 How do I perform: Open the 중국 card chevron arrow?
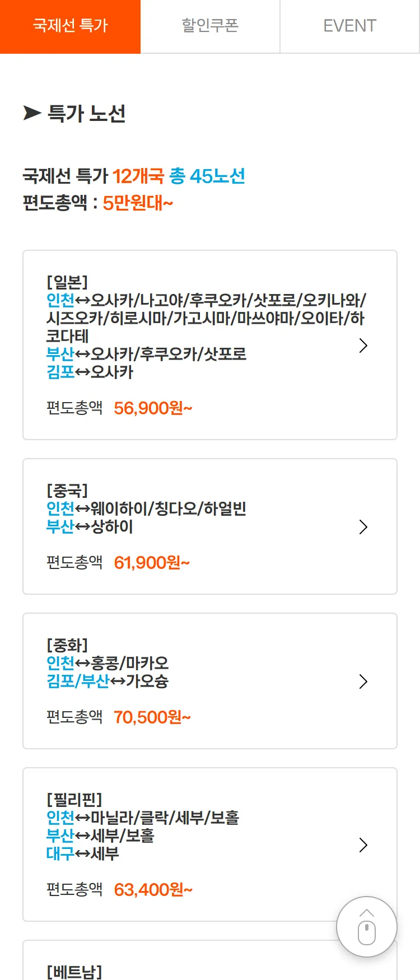363,527
